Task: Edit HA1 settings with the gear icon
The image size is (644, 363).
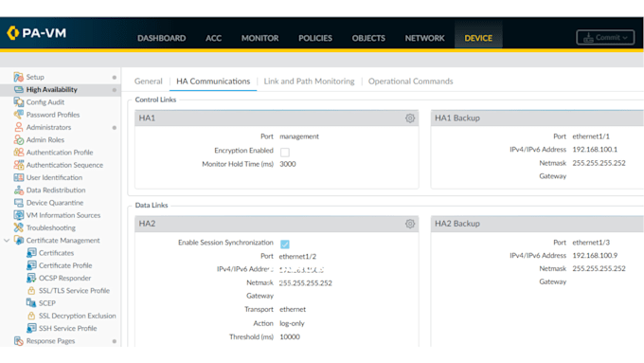Action: [x=410, y=118]
